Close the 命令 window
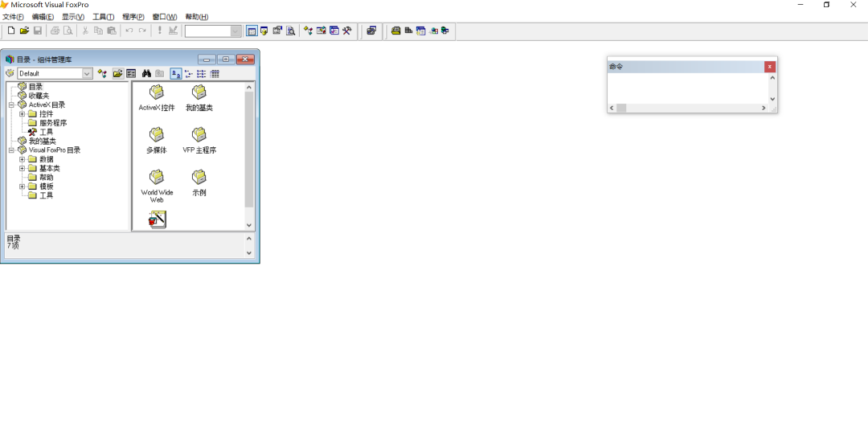The image size is (868, 447). (x=769, y=67)
